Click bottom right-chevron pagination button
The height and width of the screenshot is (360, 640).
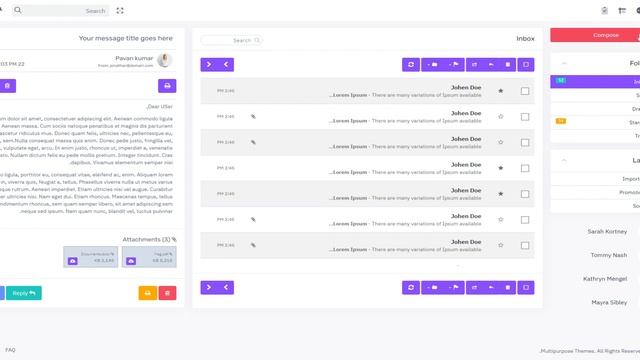(x=209, y=287)
